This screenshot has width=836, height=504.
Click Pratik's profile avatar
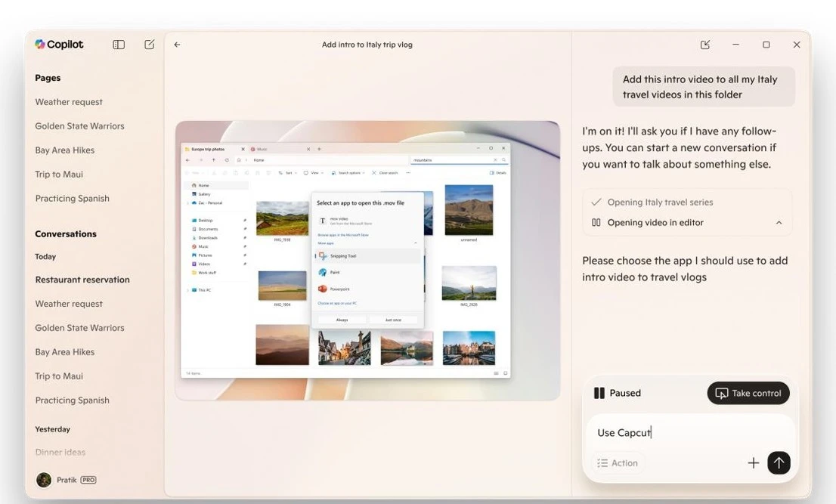coord(44,480)
